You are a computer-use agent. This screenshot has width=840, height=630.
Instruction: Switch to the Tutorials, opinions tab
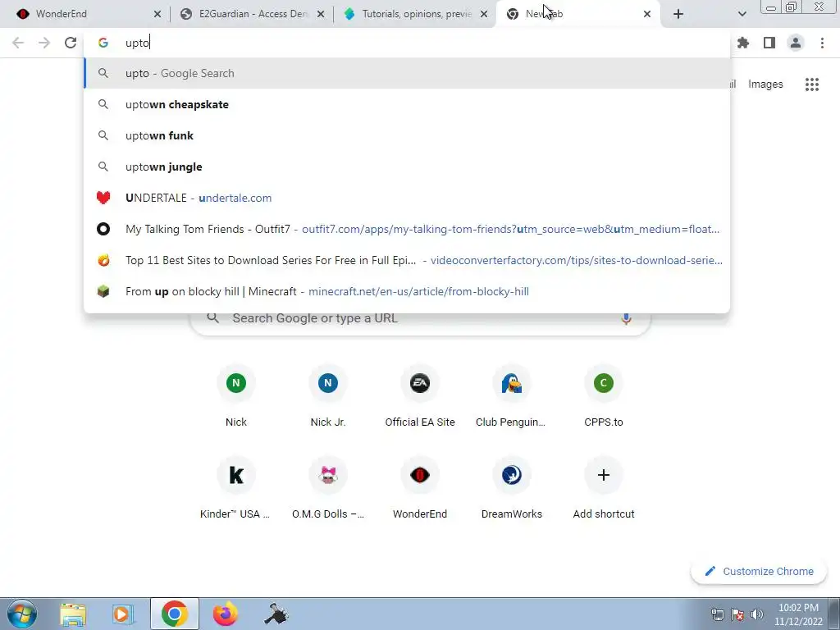pyautogui.click(x=413, y=14)
